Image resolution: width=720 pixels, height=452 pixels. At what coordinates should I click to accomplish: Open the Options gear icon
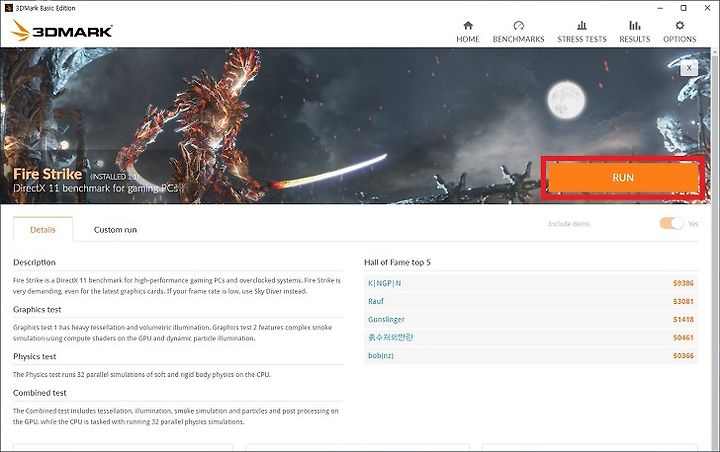(680, 25)
